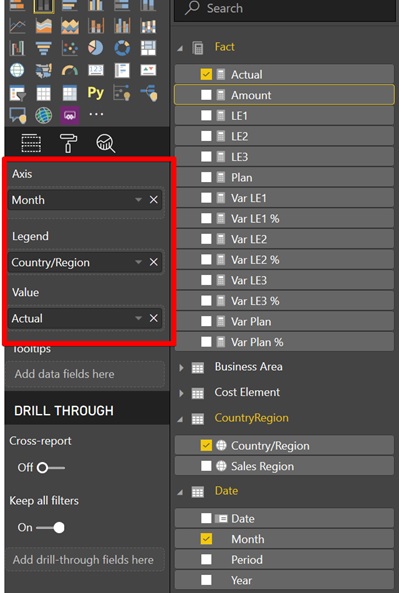The image size is (399, 593).
Task: Remove Actual from the Value well
Action: pyautogui.click(x=154, y=318)
